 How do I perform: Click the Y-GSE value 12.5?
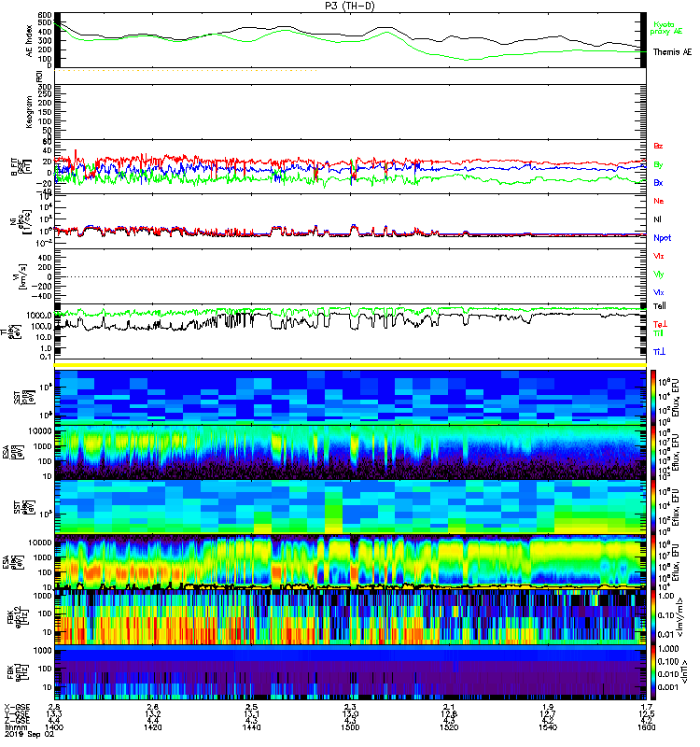pyautogui.click(x=646, y=714)
